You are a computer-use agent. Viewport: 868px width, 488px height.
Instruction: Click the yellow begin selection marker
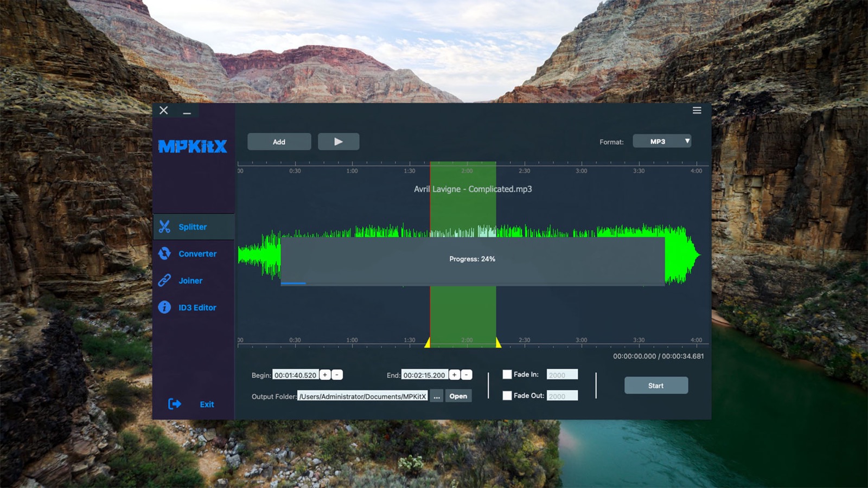point(427,342)
